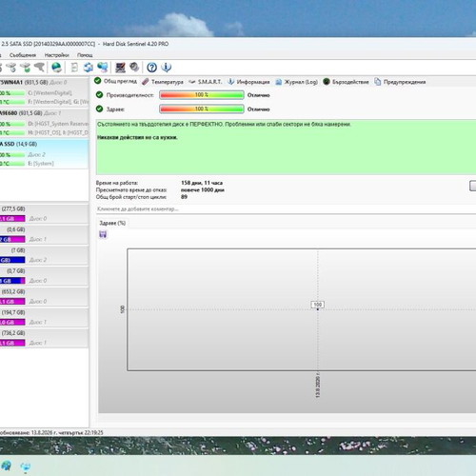Screen dimensions: 476x476
Task: Click the document report toolbar icon
Action: point(74,68)
